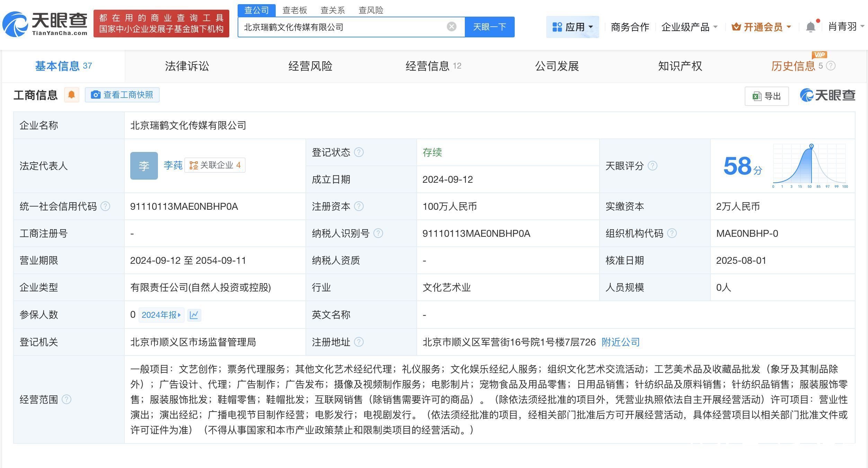868x468 pixels.
Task: Click 文化艺术业 industry value
Action: click(x=446, y=287)
